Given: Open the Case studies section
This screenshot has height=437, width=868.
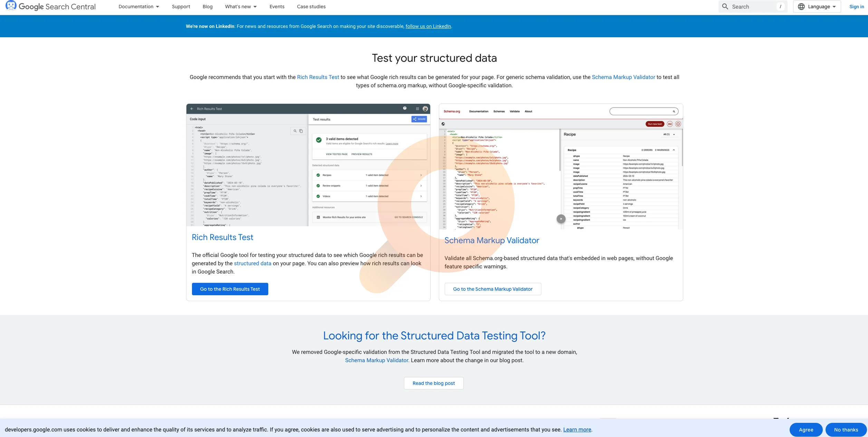Looking at the screenshot, I should [x=311, y=7].
